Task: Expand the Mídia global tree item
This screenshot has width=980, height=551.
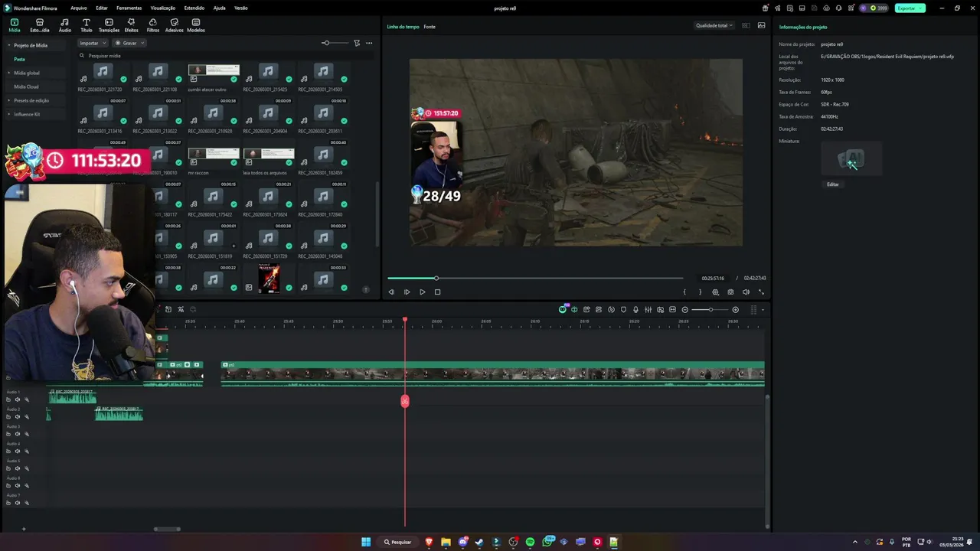Action: pos(8,73)
